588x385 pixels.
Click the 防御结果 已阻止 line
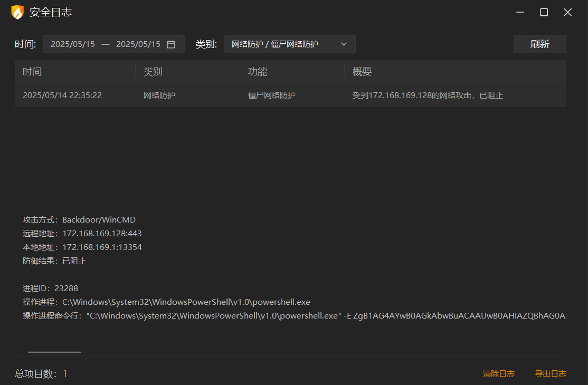[54, 261]
